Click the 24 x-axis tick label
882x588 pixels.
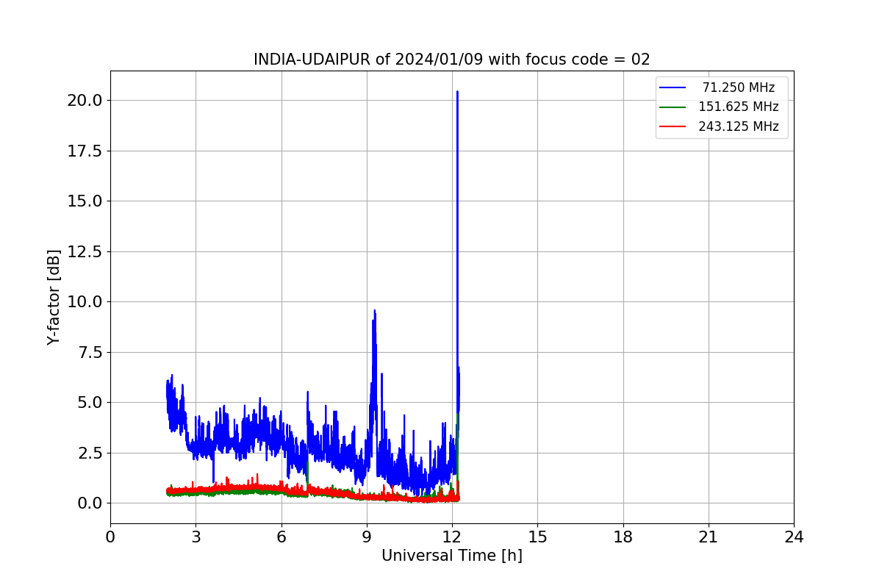(x=794, y=537)
